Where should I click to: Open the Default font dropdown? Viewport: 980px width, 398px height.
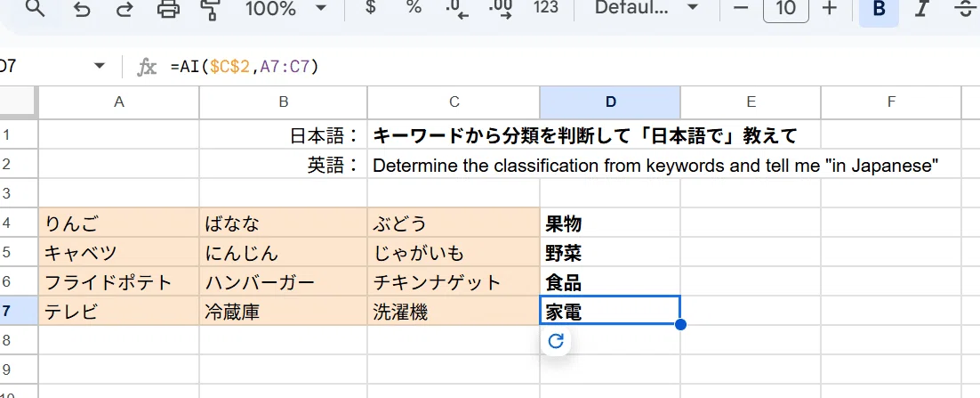click(x=647, y=7)
